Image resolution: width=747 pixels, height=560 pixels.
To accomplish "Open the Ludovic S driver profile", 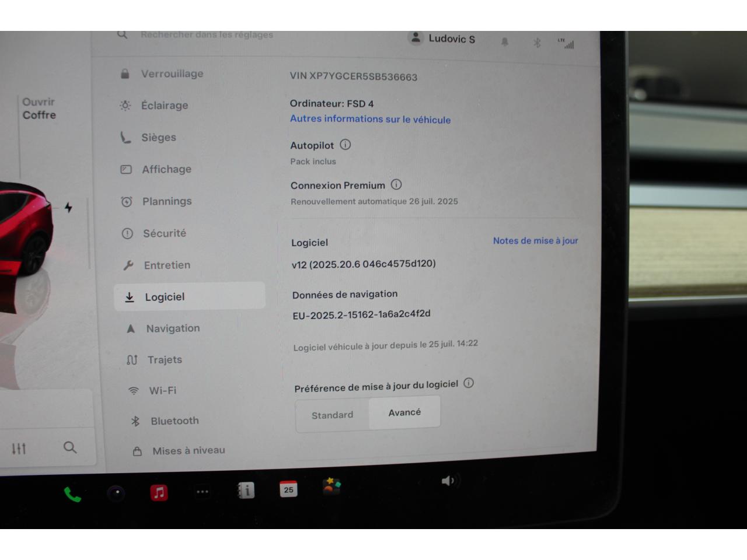I will point(442,38).
